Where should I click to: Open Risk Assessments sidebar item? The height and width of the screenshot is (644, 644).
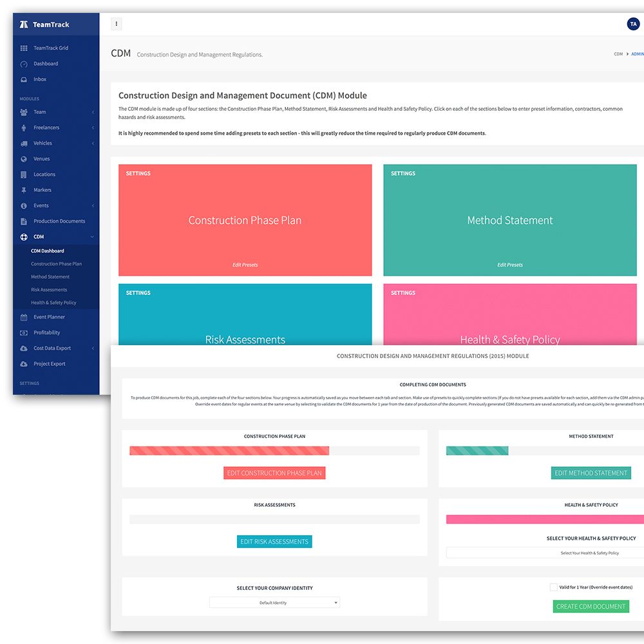point(49,290)
